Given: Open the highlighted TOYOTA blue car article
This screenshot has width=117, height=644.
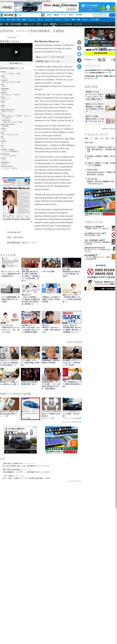Looking at the screenshot, I should click(x=31, y=408).
